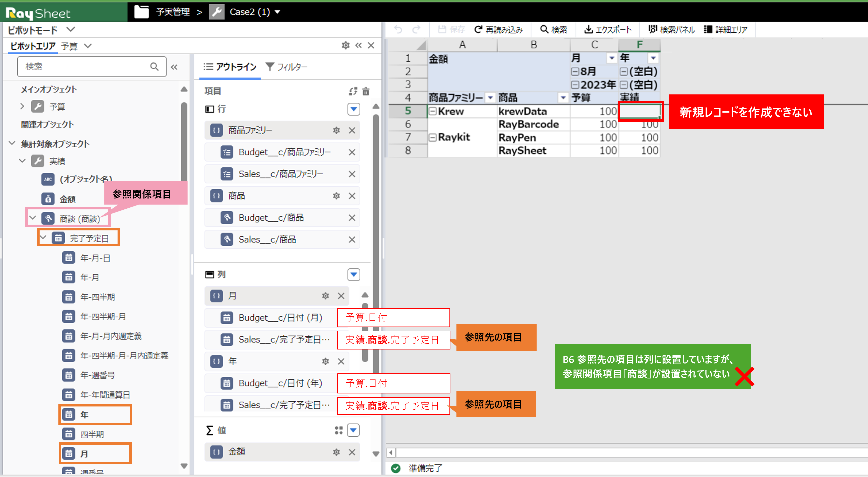Open the 予実管理 folder icon
The height and width of the screenshot is (477, 868).
point(141,12)
